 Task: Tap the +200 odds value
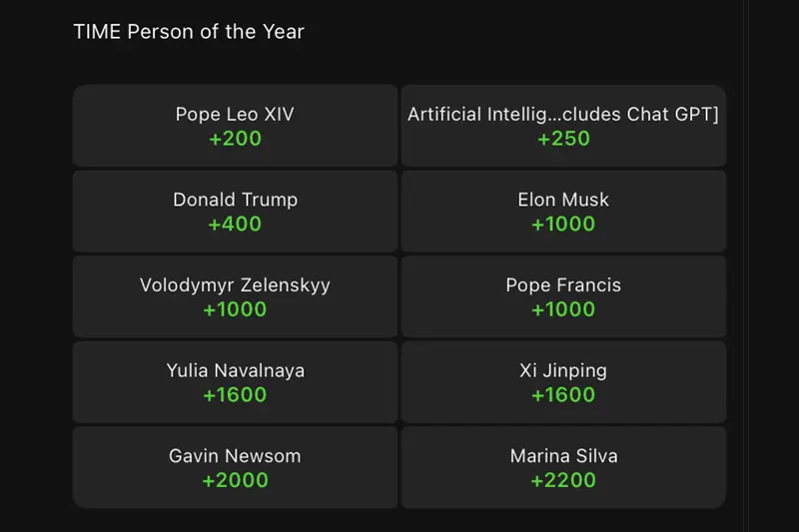(235, 139)
